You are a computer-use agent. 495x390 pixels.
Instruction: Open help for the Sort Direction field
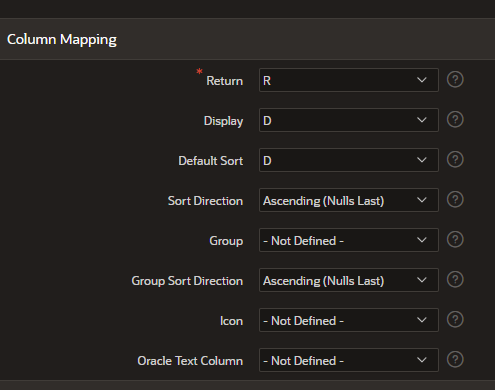455,200
